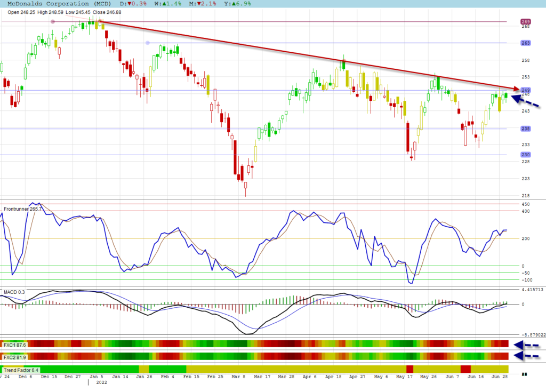Click the -8.879022 MACD axis value
The image size is (546, 392).
pos(533,335)
